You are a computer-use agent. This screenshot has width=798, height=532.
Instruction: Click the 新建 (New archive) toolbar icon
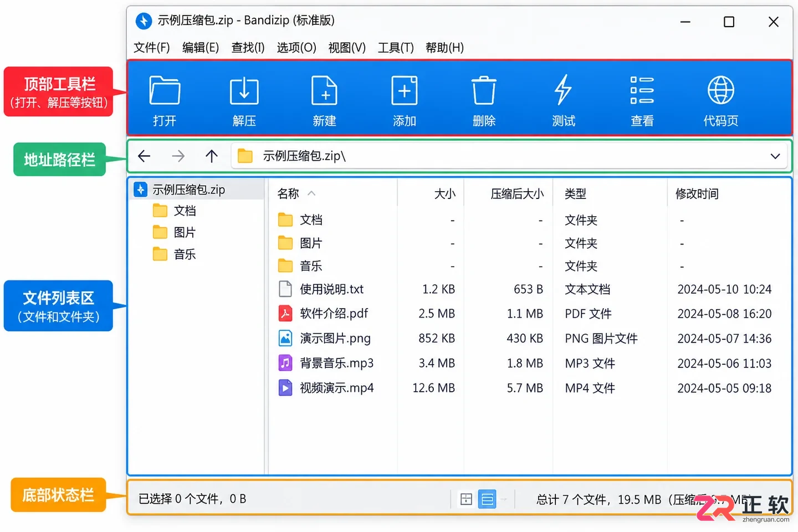tap(324, 90)
